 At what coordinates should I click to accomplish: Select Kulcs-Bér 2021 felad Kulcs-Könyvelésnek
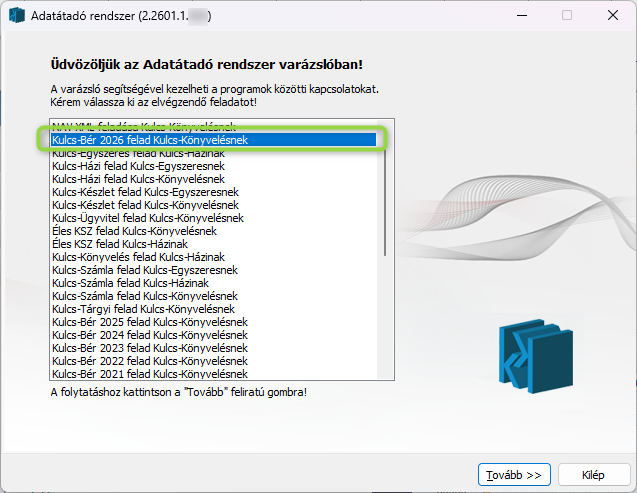[214, 374]
